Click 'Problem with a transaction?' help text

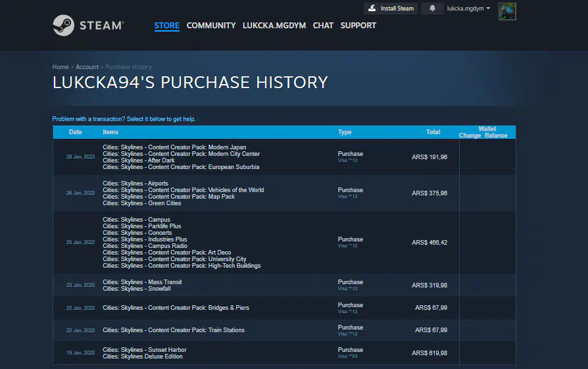click(x=124, y=119)
